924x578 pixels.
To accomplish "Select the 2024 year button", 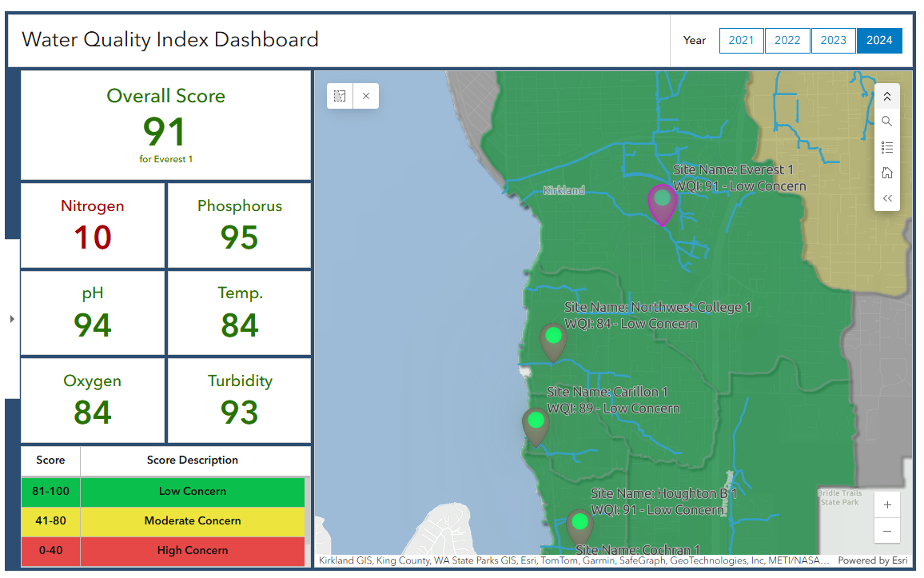I will [879, 41].
